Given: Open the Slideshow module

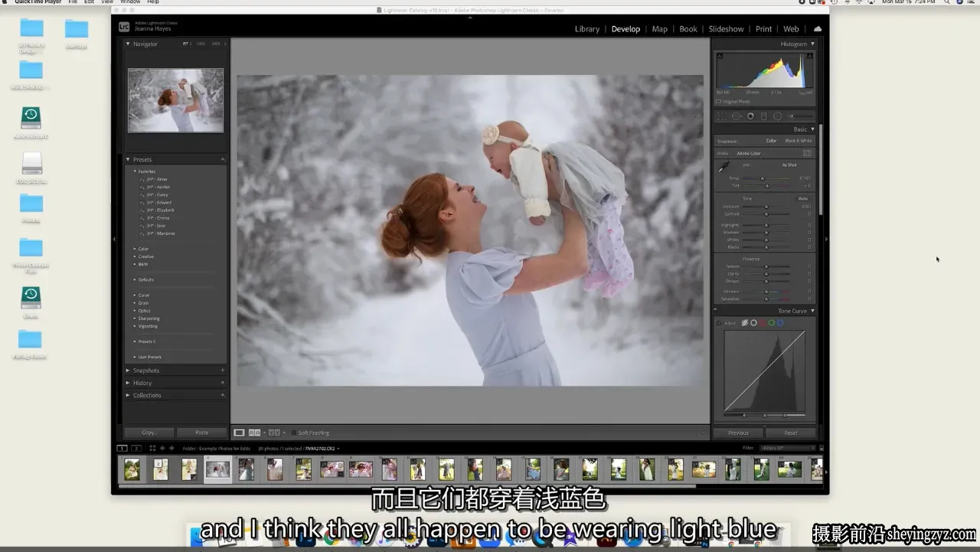Looking at the screenshot, I should 726,29.
